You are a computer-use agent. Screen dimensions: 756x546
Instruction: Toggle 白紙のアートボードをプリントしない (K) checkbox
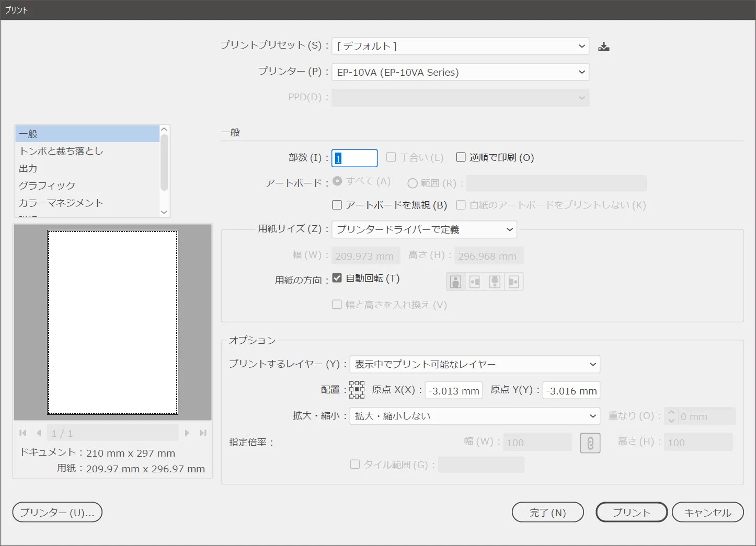(461, 205)
